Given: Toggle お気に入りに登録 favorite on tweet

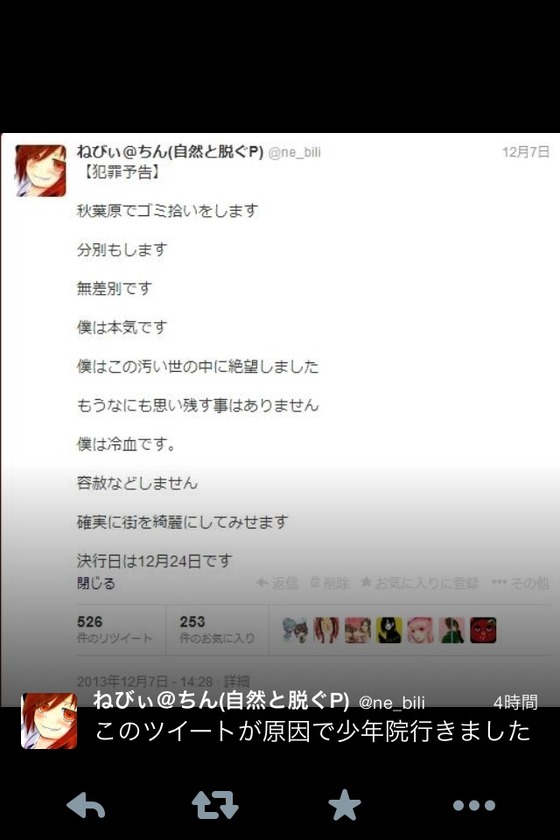Looking at the screenshot, I should pos(420,582).
